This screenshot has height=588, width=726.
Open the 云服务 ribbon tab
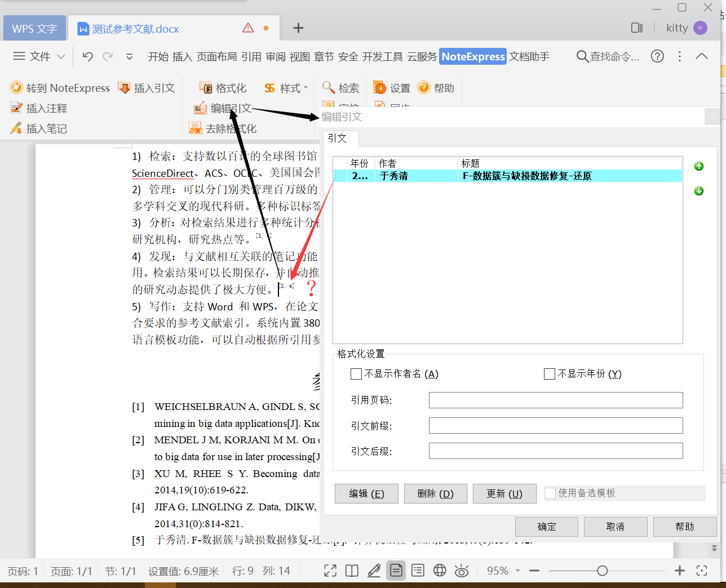pyautogui.click(x=422, y=56)
